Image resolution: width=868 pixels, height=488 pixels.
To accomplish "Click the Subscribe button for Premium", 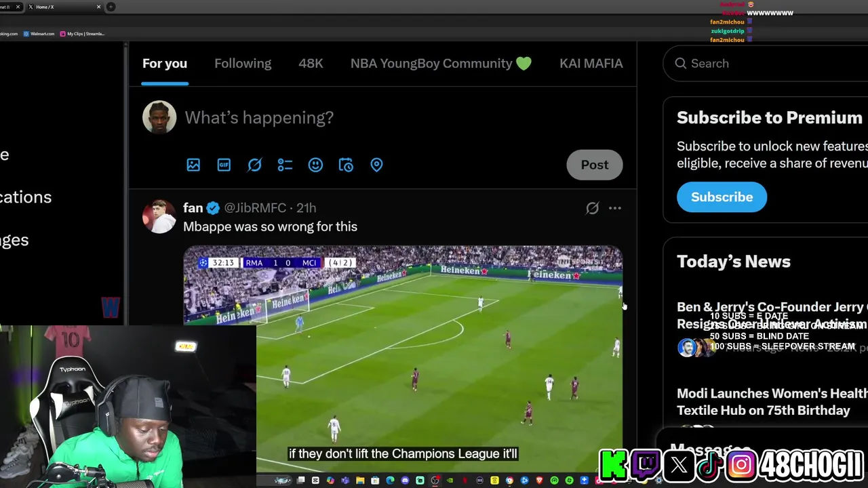I will 722,197.
